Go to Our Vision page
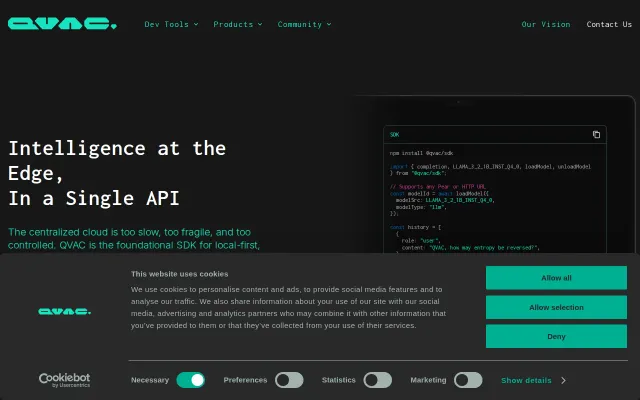The image size is (640, 400). (x=546, y=24)
